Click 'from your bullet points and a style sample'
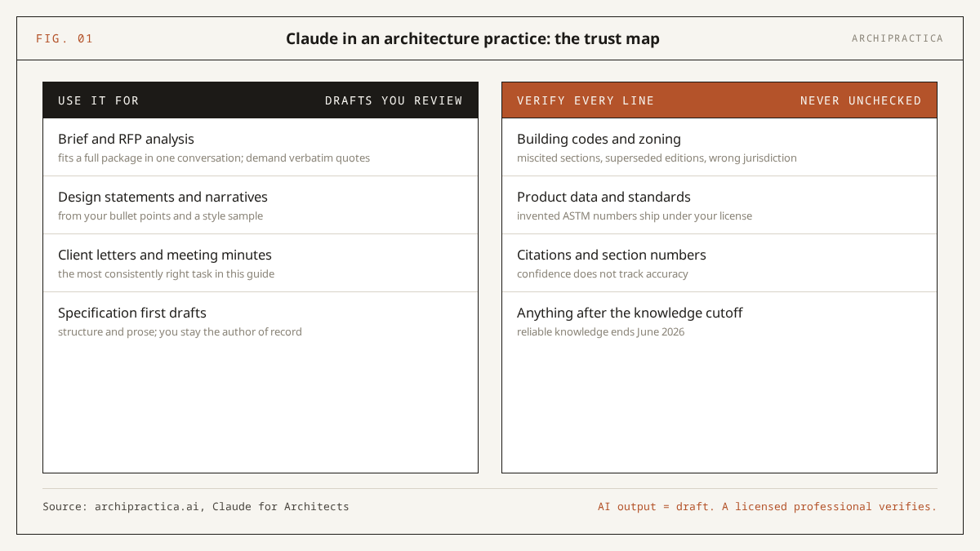980x551 pixels. click(160, 216)
